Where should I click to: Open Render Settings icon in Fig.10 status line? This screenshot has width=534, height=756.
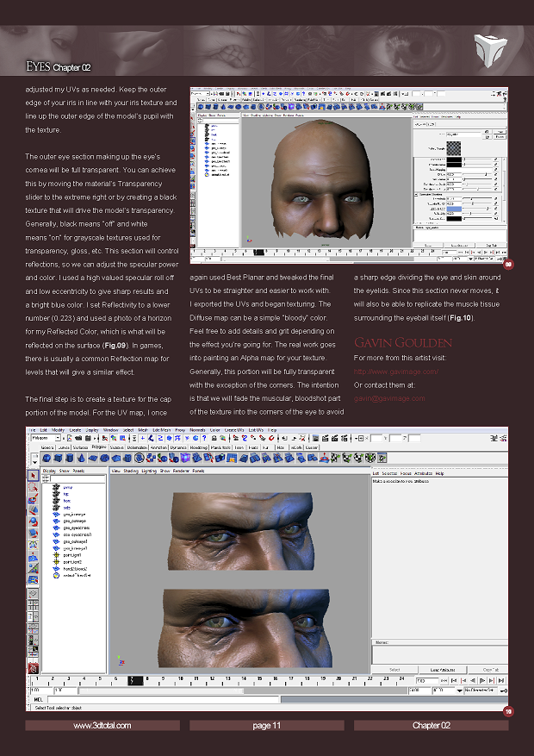point(345,438)
